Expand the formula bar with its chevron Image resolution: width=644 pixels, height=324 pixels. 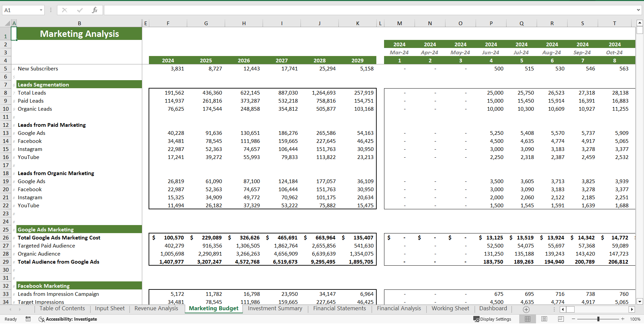tap(638, 10)
